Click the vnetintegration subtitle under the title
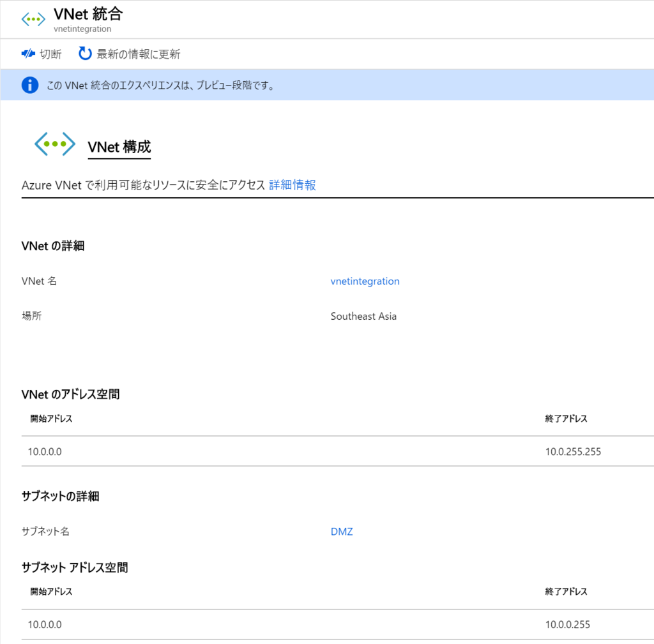Image resolution: width=654 pixels, height=644 pixels. pos(83,29)
